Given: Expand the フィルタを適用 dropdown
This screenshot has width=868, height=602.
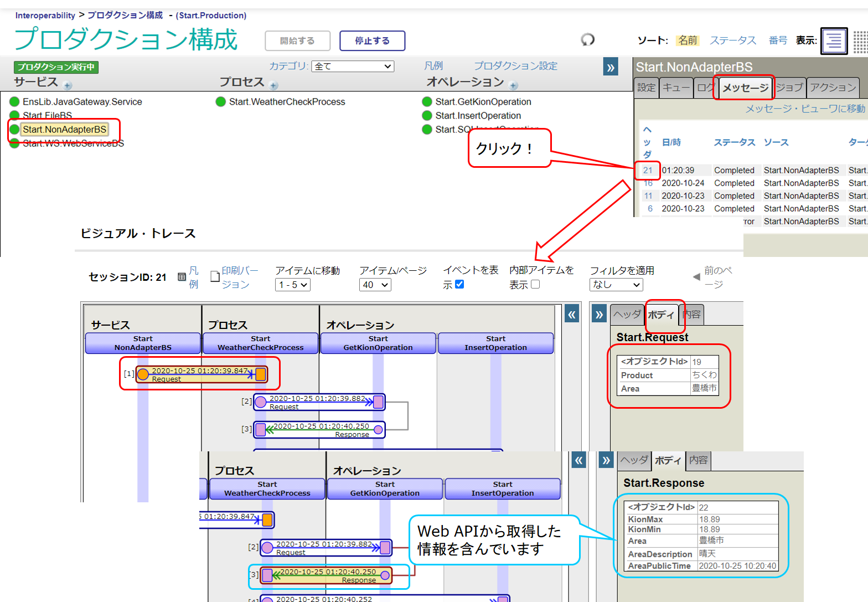Looking at the screenshot, I should pyautogui.click(x=616, y=285).
